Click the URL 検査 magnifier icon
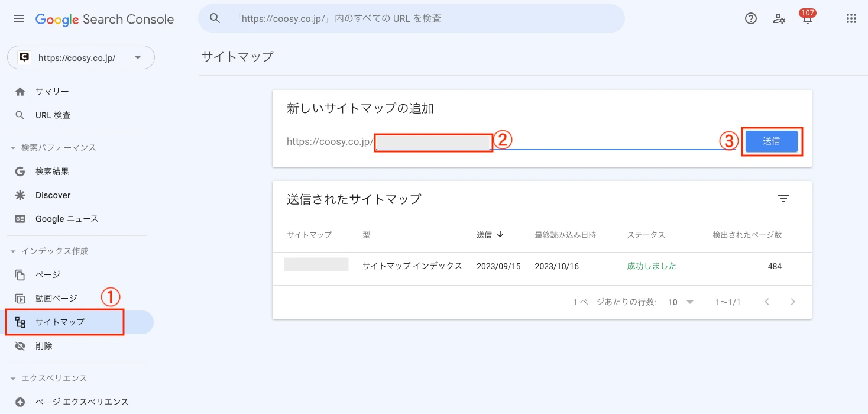The image size is (868, 414). click(20, 115)
